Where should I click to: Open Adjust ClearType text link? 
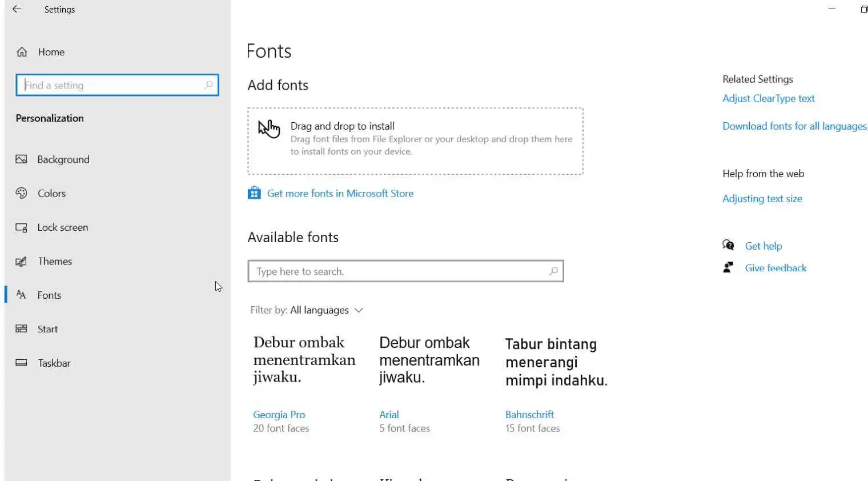tap(768, 98)
